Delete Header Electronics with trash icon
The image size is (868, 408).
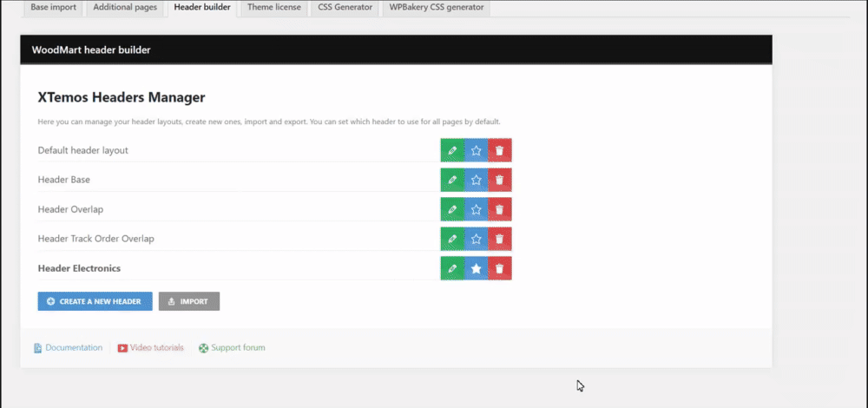click(500, 268)
